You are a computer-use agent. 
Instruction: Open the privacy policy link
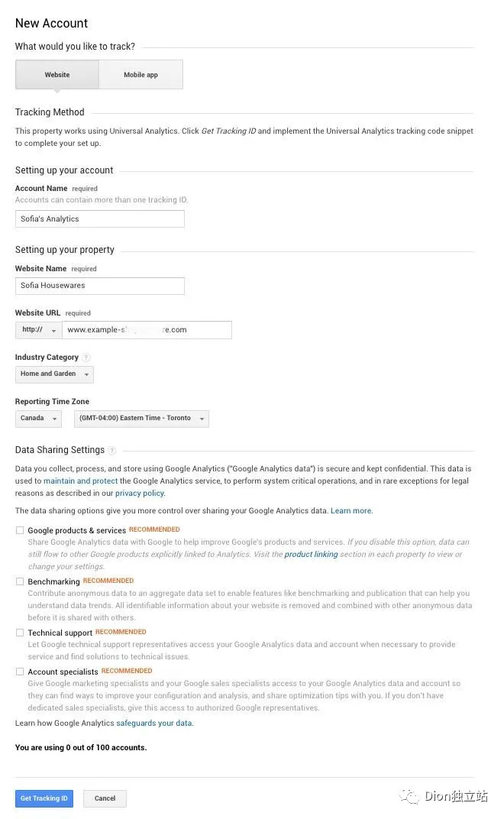coord(140,494)
